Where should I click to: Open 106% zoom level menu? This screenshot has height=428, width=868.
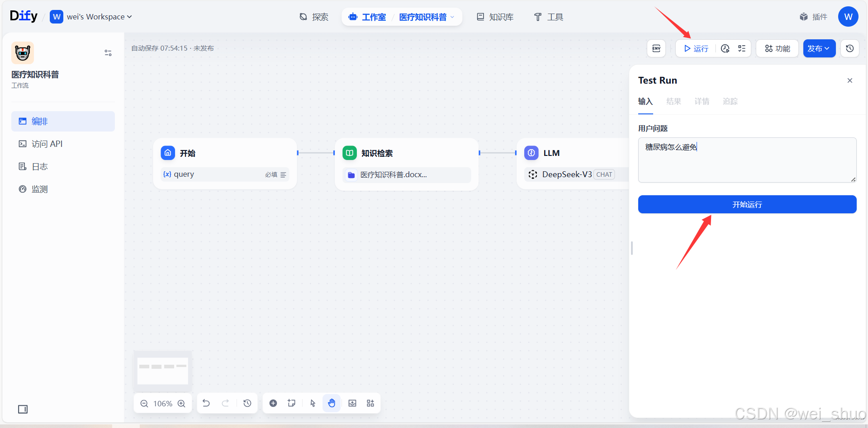pos(163,404)
